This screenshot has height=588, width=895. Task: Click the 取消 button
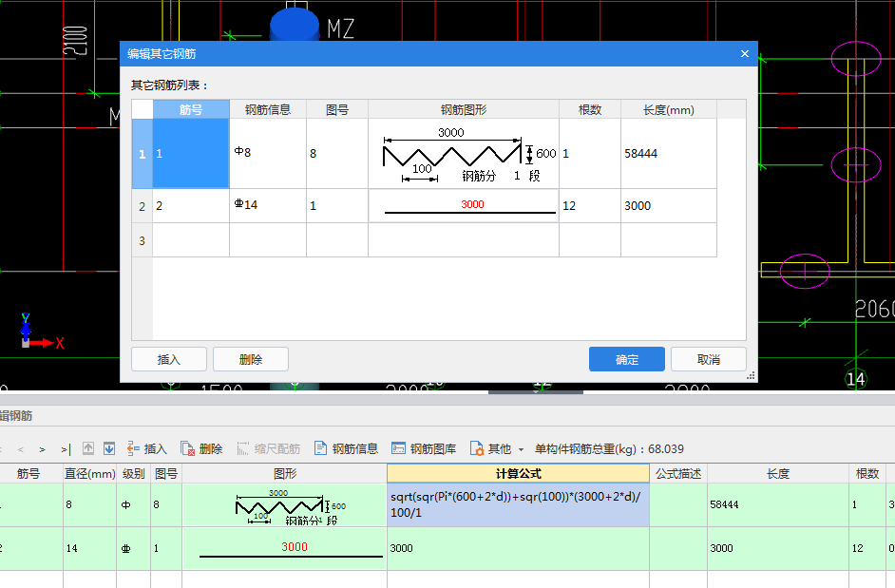click(x=709, y=359)
